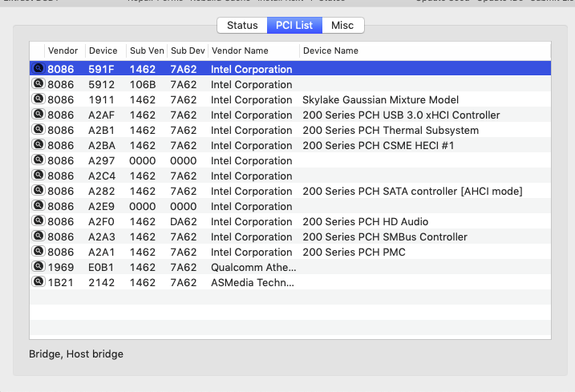Click magnifier icon for device A2BA
Image resolution: width=575 pixels, height=392 pixels.
pos(38,145)
